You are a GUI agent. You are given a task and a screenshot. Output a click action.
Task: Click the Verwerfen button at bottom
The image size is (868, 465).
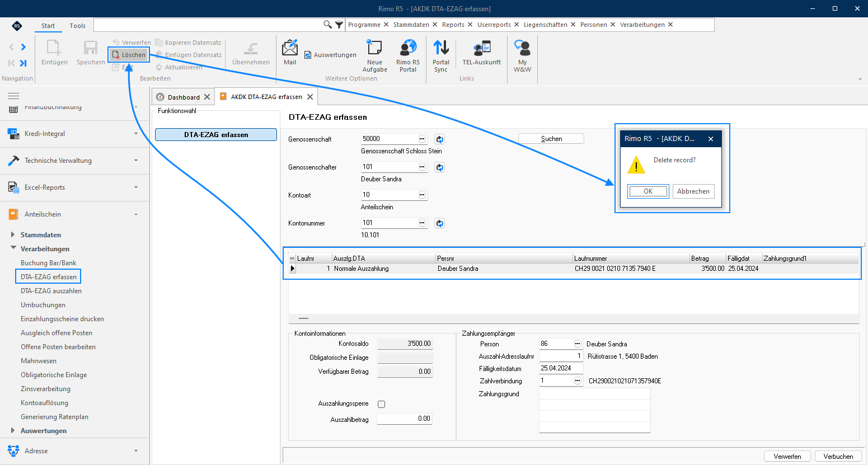click(x=787, y=457)
